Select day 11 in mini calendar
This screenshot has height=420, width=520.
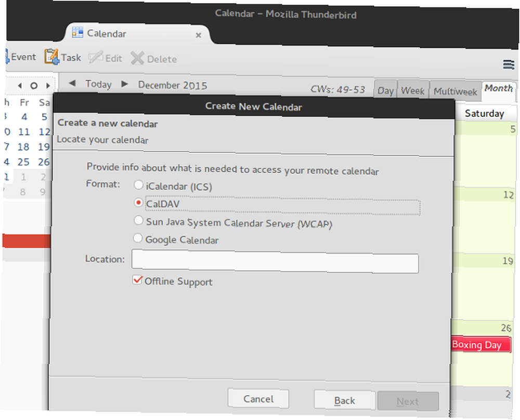coord(24,132)
